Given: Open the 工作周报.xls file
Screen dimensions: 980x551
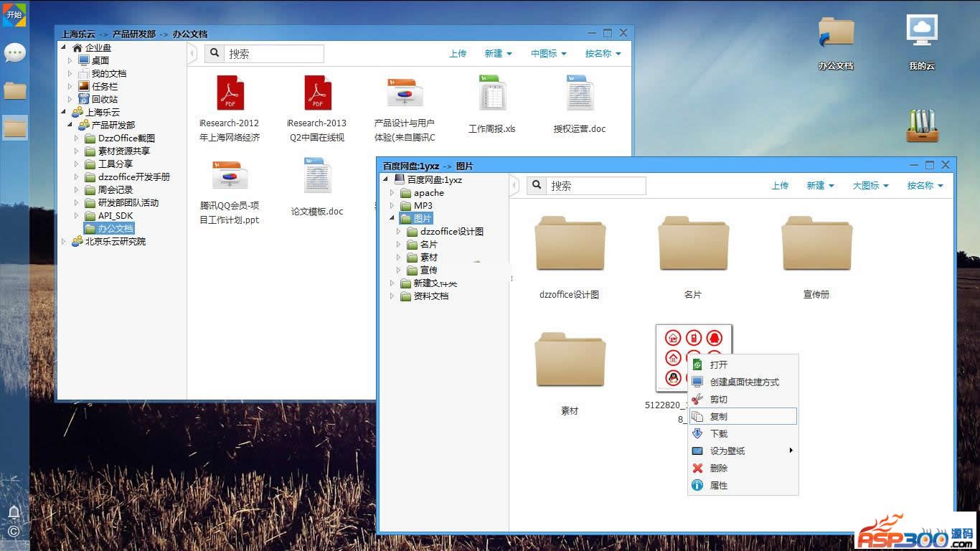Looking at the screenshot, I should 492,94.
